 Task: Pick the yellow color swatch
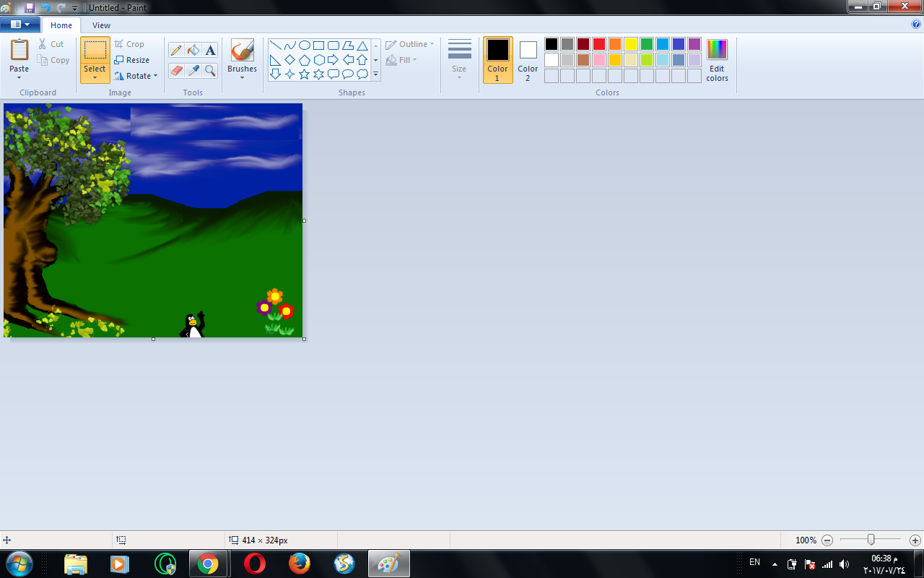631,44
